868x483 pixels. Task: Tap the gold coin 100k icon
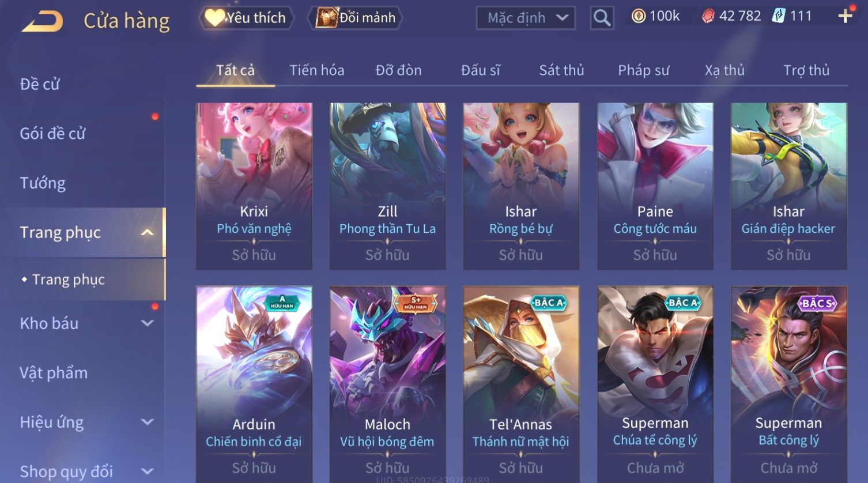coord(639,16)
